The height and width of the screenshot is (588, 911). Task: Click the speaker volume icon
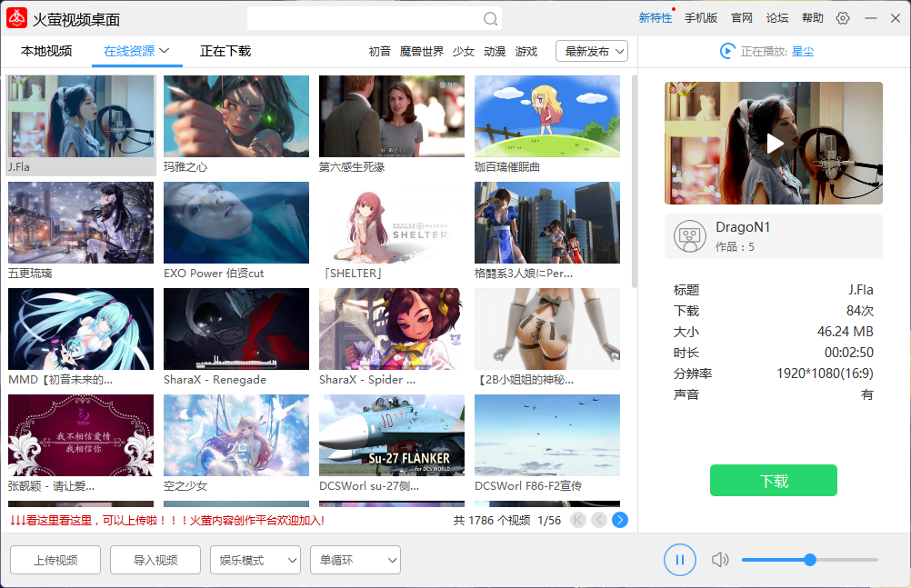[720, 560]
